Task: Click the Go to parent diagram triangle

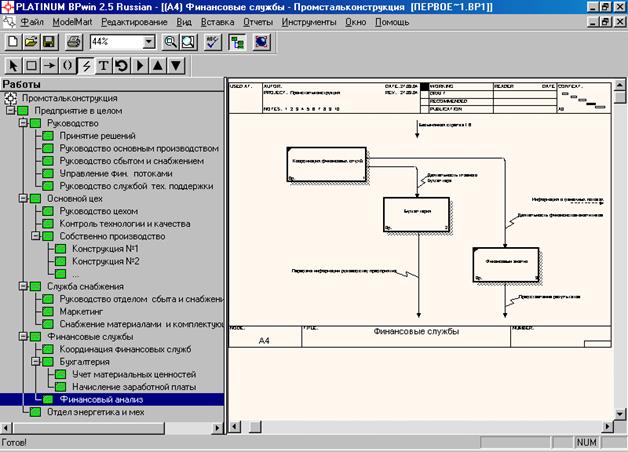Action: pyautogui.click(x=157, y=66)
